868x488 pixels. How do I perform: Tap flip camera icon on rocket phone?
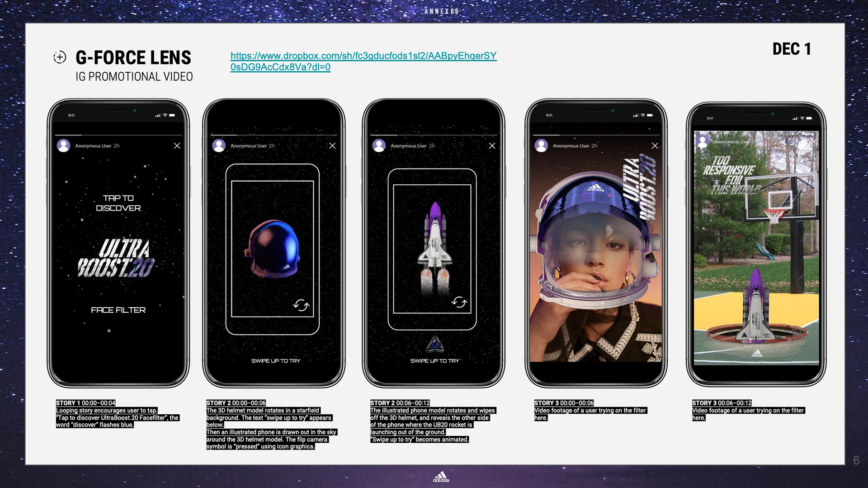click(x=459, y=302)
